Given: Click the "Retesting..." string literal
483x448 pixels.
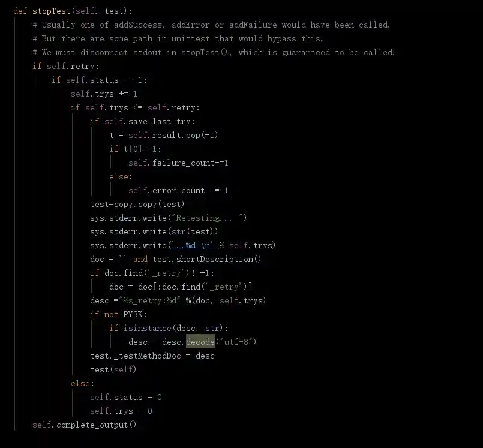Looking at the screenshot, I should [x=208, y=218].
